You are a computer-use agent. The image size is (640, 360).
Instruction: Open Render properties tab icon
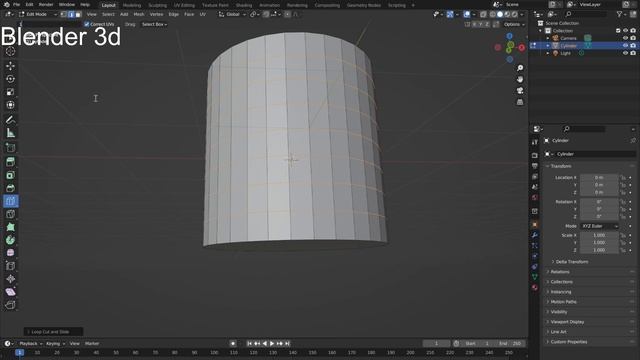pos(535,156)
